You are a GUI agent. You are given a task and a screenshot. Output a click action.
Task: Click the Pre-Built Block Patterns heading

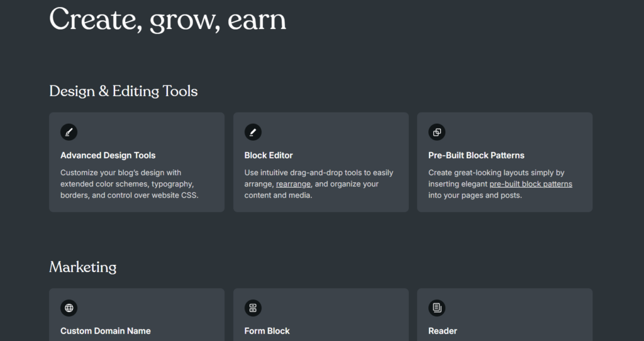[477, 156]
